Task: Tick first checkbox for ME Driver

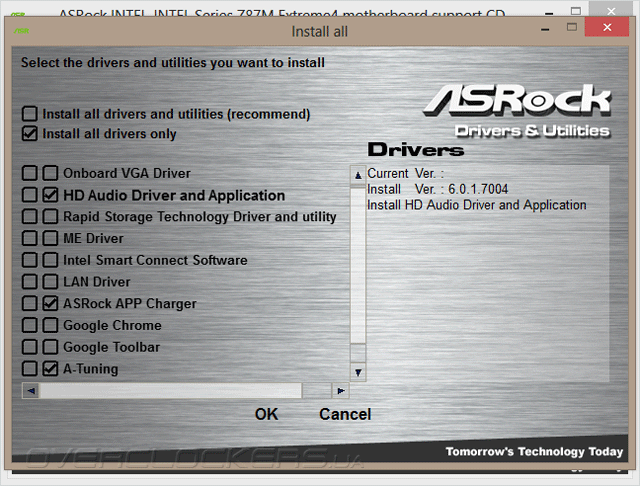Action: pyautogui.click(x=30, y=238)
